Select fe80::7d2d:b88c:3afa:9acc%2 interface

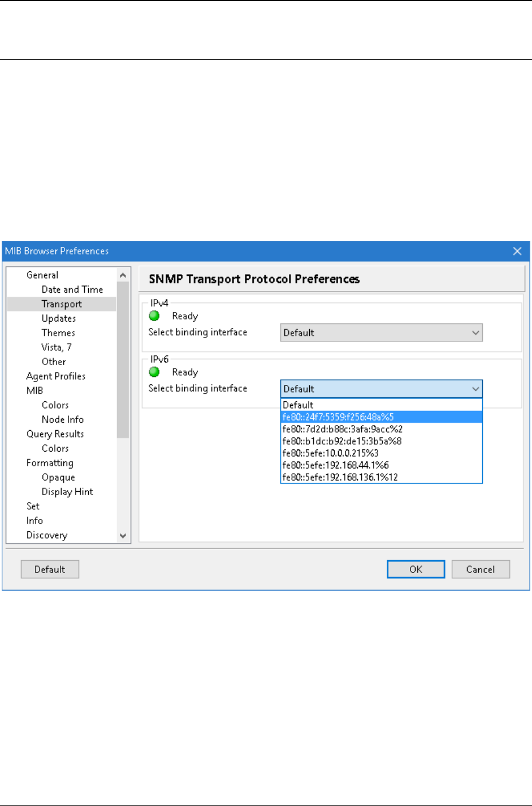382,429
